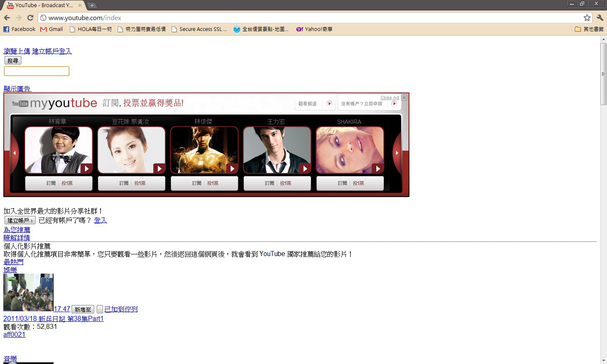Open the Chrome wrench settings menu
The height and width of the screenshot is (364, 607).
600,18
